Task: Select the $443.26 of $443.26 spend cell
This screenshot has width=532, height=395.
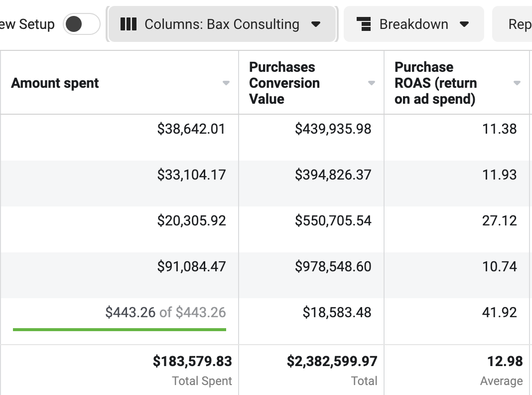Action: click(x=165, y=313)
